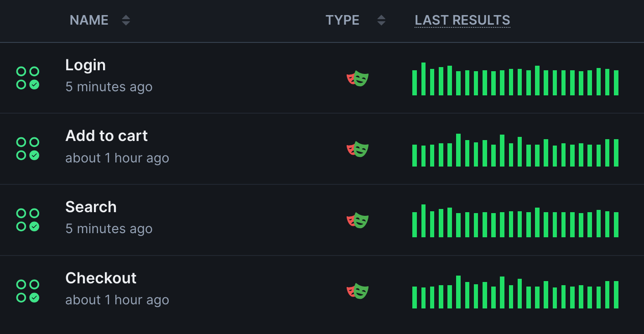Open the Login check
The height and width of the screenshot is (334, 644).
(85, 64)
